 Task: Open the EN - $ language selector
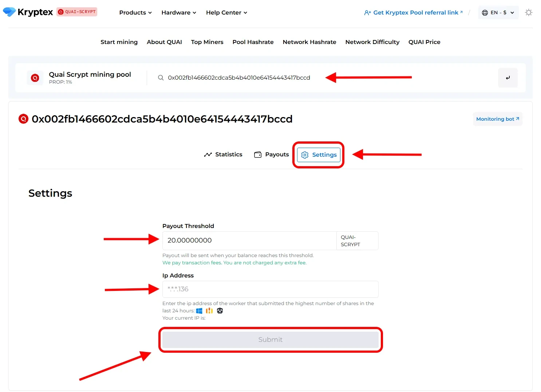[498, 12]
